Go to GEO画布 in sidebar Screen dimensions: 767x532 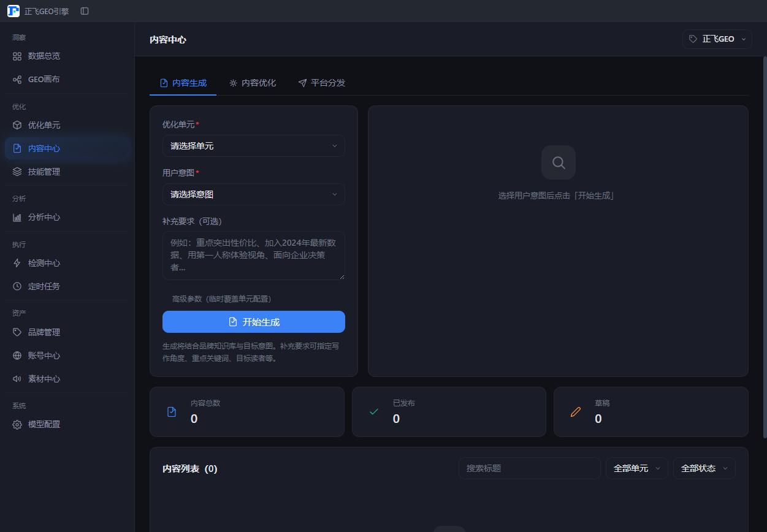coord(67,79)
